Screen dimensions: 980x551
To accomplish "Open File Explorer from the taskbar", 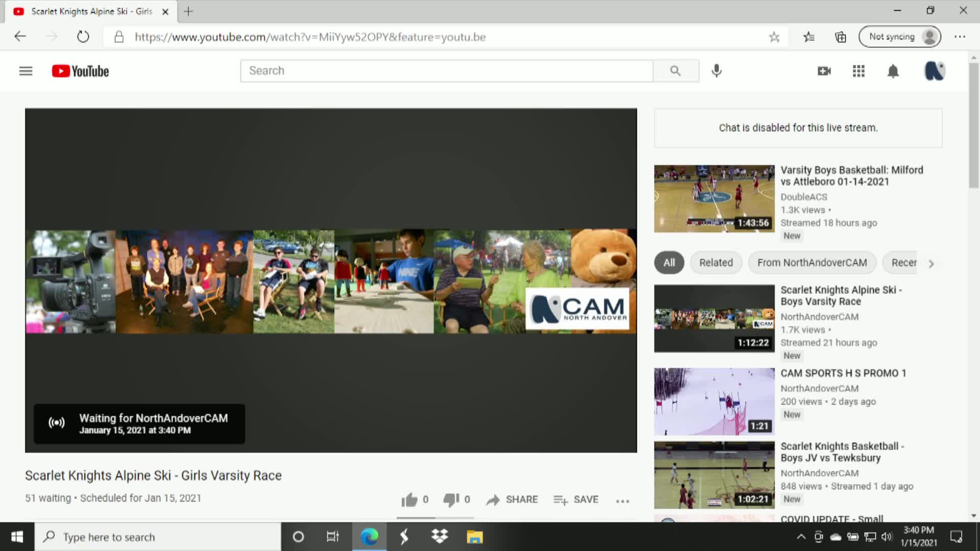I will [x=474, y=537].
